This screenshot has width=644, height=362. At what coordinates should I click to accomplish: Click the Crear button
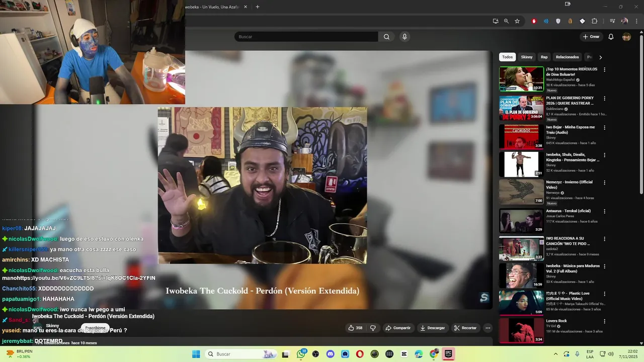click(591, 37)
